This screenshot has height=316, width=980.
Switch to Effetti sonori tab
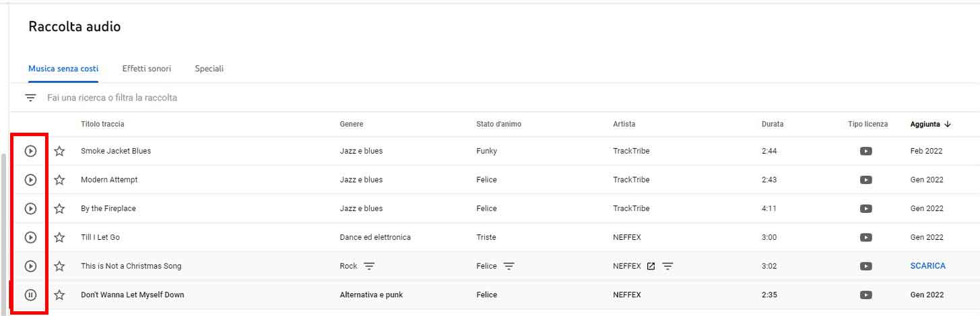click(146, 69)
